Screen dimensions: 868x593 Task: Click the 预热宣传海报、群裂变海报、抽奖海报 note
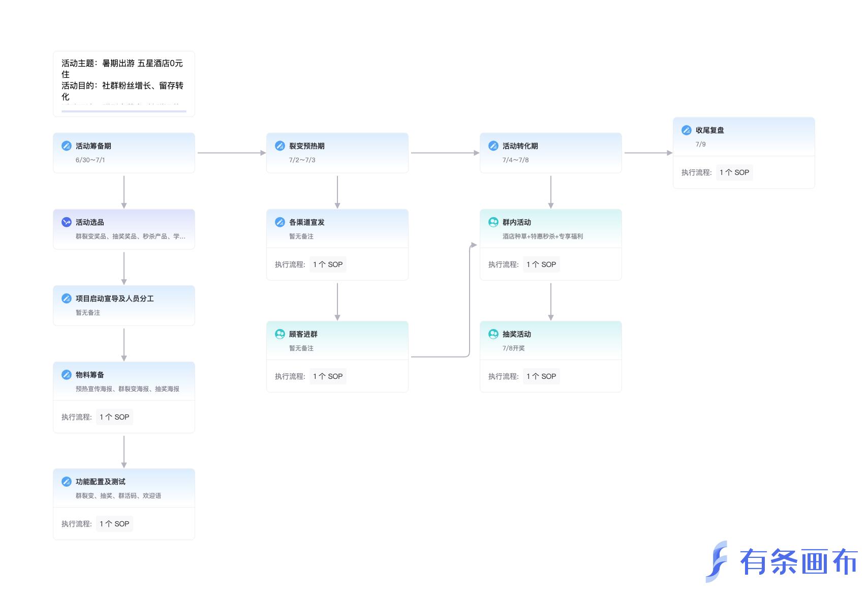pos(128,389)
